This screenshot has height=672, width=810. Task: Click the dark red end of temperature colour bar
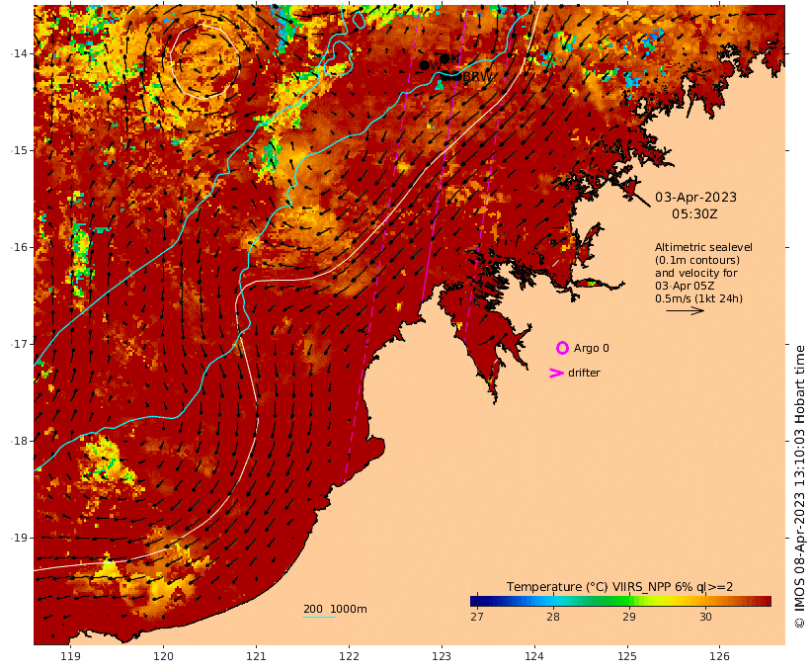click(766, 601)
